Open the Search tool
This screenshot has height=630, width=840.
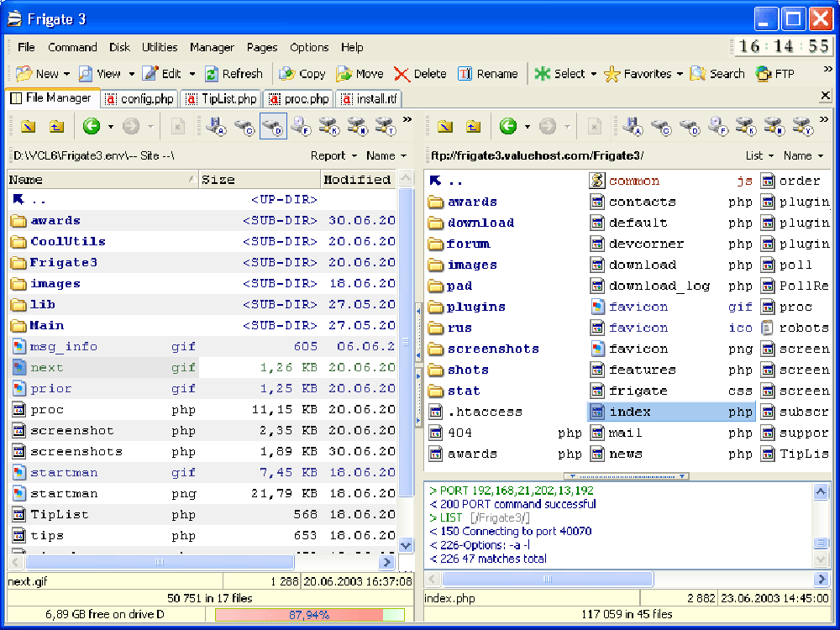(717, 73)
